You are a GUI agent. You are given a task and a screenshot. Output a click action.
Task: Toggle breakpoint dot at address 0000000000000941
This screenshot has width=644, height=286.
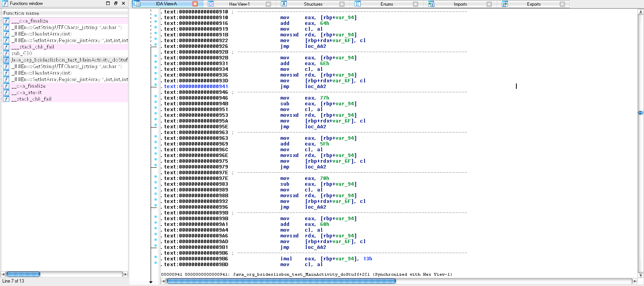pos(156,85)
